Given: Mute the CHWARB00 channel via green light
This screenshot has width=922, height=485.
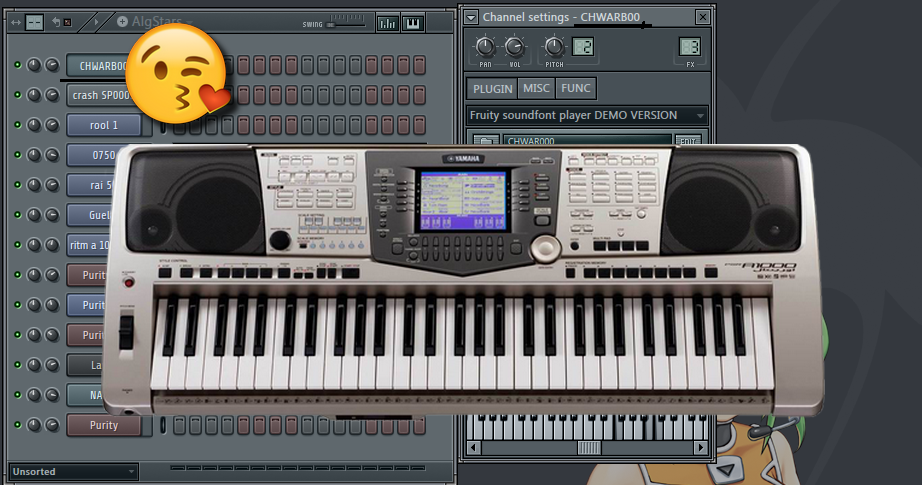Looking at the screenshot, I should (18, 65).
